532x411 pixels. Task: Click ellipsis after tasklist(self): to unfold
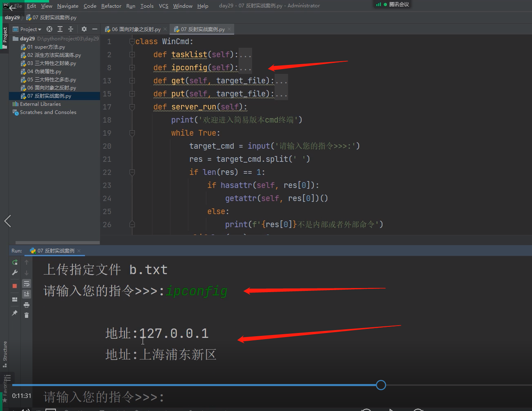point(245,55)
